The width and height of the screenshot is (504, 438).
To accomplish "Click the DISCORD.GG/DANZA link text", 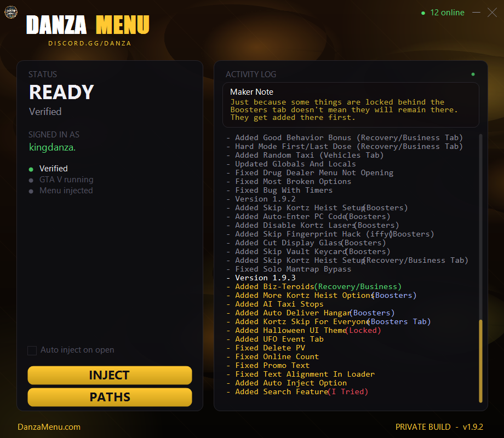I will (x=90, y=43).
